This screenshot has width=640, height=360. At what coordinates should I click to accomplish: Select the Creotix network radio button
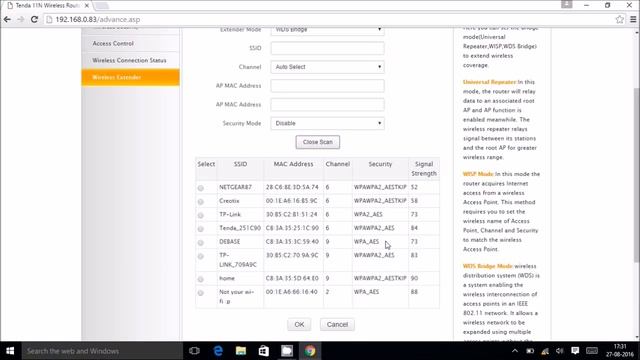point(200,202)
